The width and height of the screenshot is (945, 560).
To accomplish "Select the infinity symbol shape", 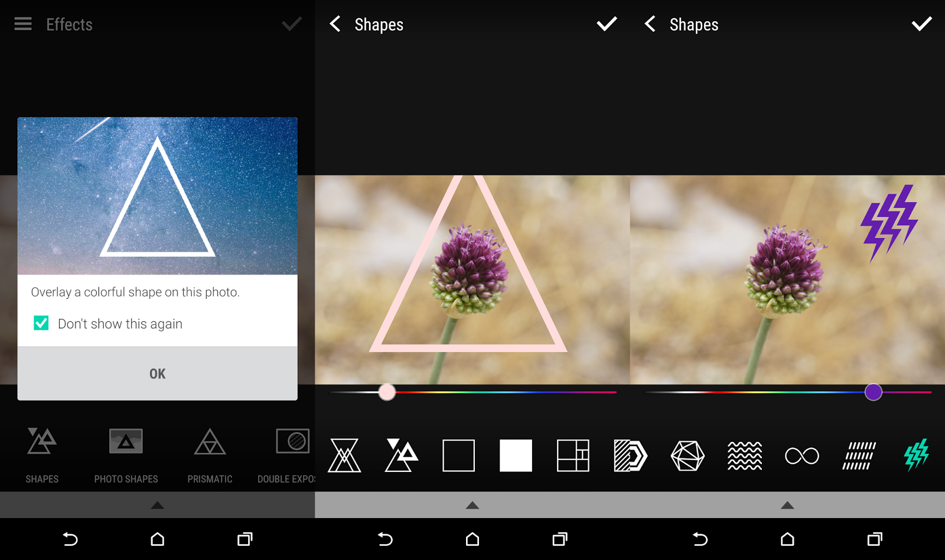I will pos(802,455).
